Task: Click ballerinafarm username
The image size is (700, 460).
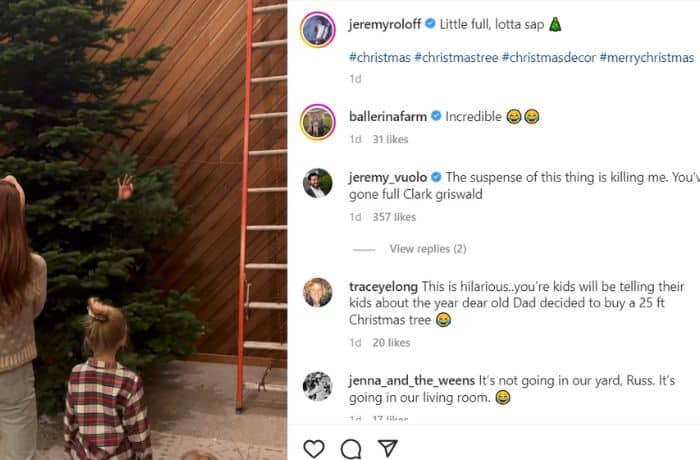Action: [388, 116]
